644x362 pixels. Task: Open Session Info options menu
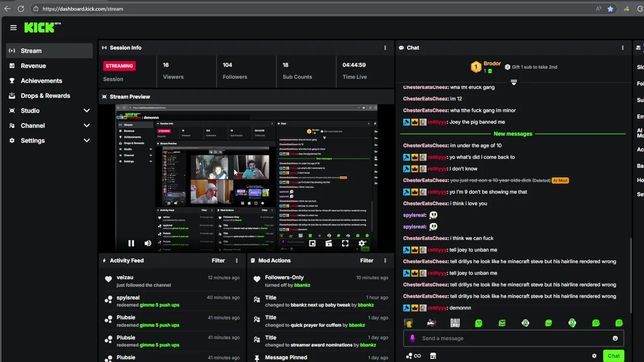[x=385, y=48]
